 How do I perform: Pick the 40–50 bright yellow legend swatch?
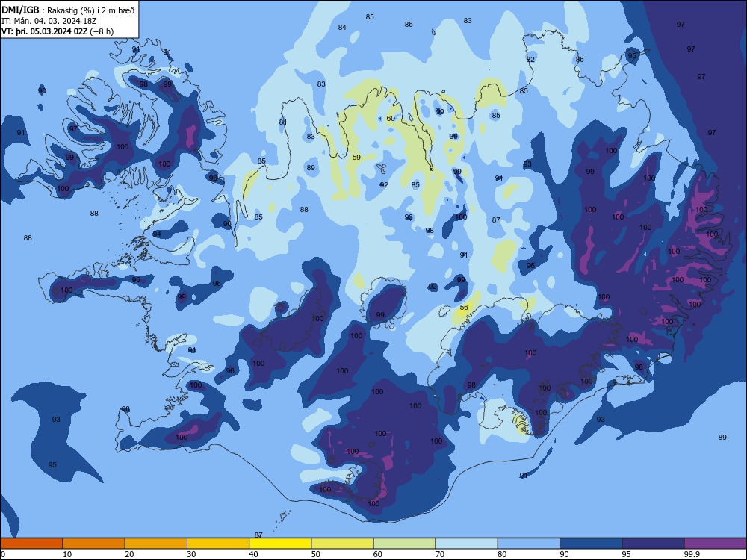coord(280,544)
